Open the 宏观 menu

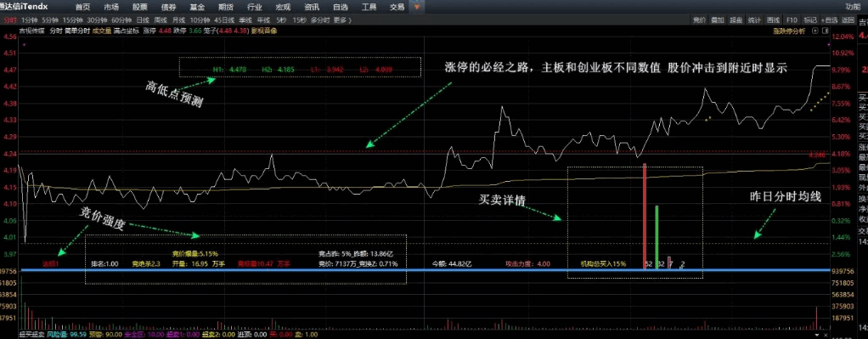pyautogui.click(x=282, y=7)
